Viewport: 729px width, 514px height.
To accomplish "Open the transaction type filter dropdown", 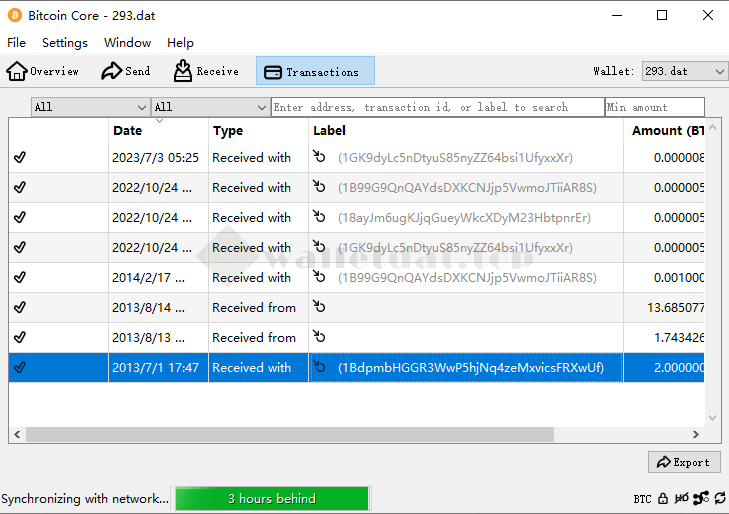I will tap(210, 107).
